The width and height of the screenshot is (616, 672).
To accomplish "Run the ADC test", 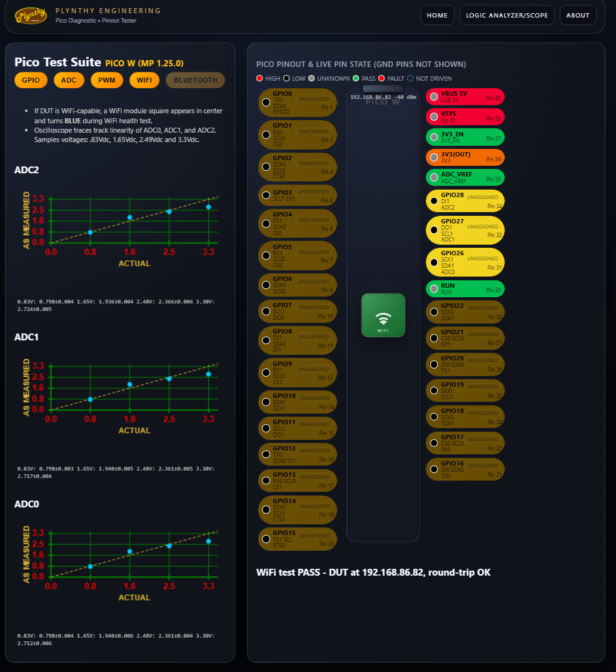I will click(69, 80).
